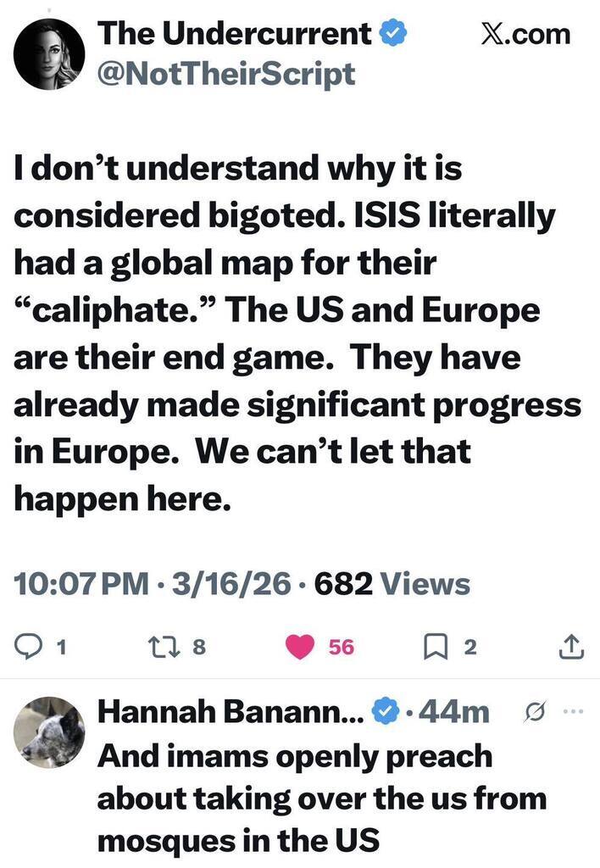Open The Undercurrent profile avatar
This screenshot has width=600, height=868.
[x=49, y=54]
